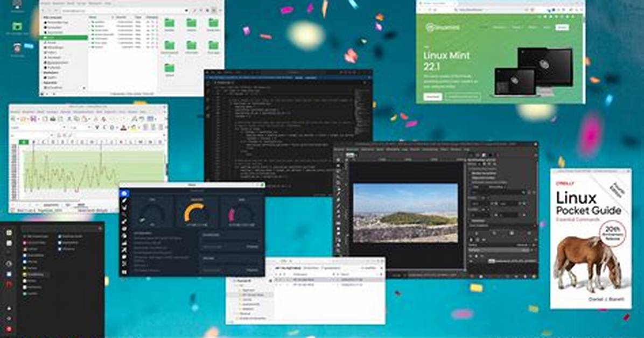Viewport: 644px width, 338px height.
Task: Click the white Download button on Mint website
Action: (432, 96)
